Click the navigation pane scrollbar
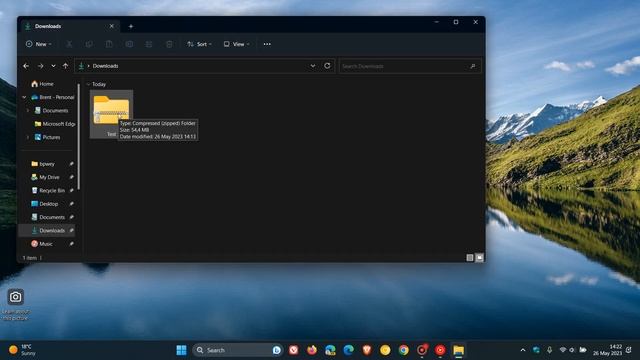The height and width of the screenshot is (360, 640). (x=78, y=137)
